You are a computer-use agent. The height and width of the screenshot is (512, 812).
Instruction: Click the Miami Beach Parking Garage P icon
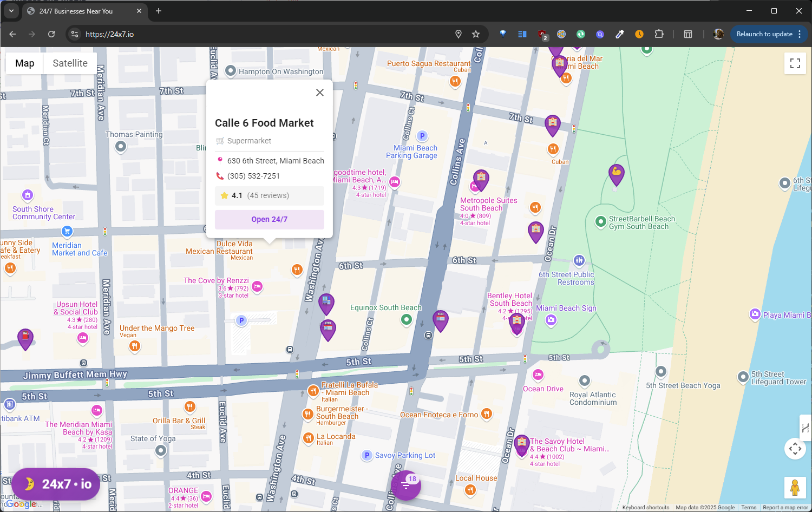click(x=422, y=136)
